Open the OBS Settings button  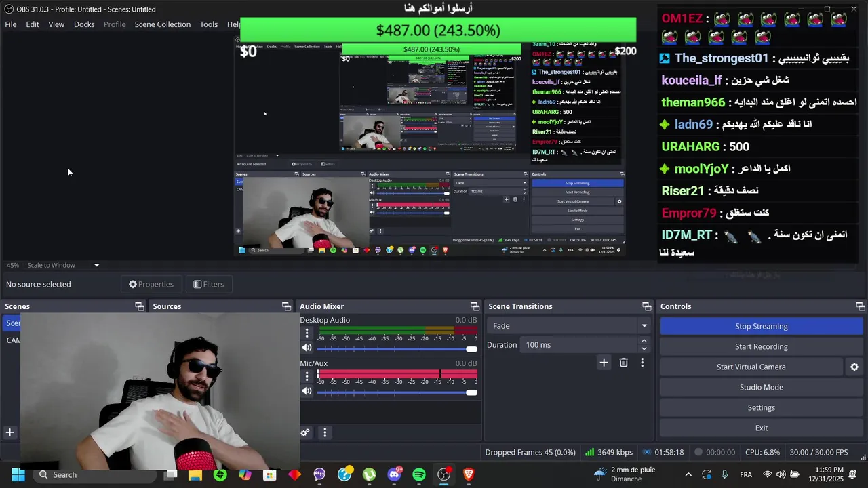click(x=762, y=407)
